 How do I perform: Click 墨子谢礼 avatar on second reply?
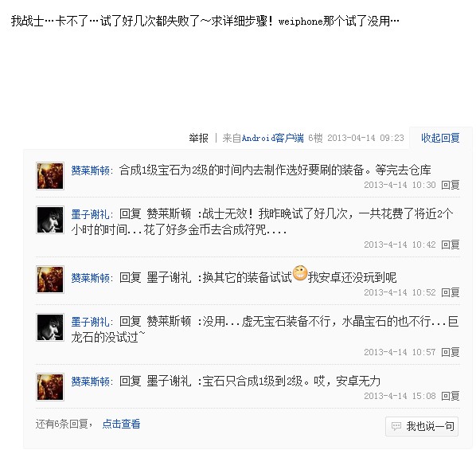[x=50, y=220]
